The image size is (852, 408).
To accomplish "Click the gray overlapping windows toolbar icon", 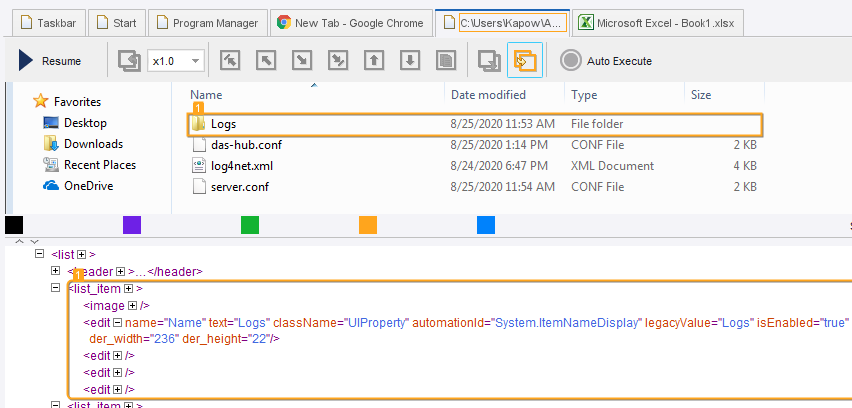I will point(489,61).
